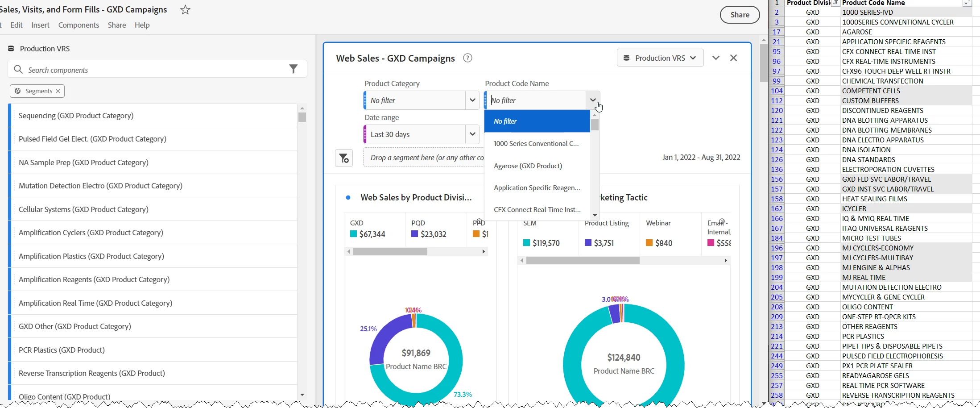Select GXD Other (GXD Product Category) segment
Screen dimensions: 980x408
(x=153, y=326)
